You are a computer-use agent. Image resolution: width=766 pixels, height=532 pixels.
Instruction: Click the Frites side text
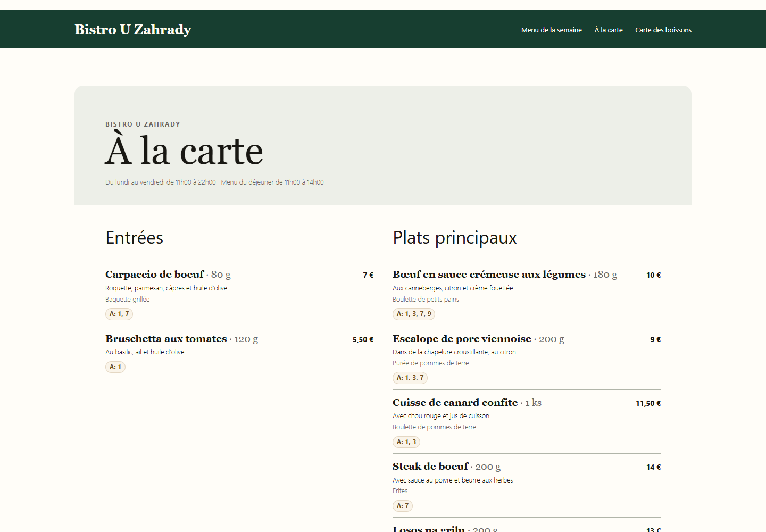pos(400,491)
